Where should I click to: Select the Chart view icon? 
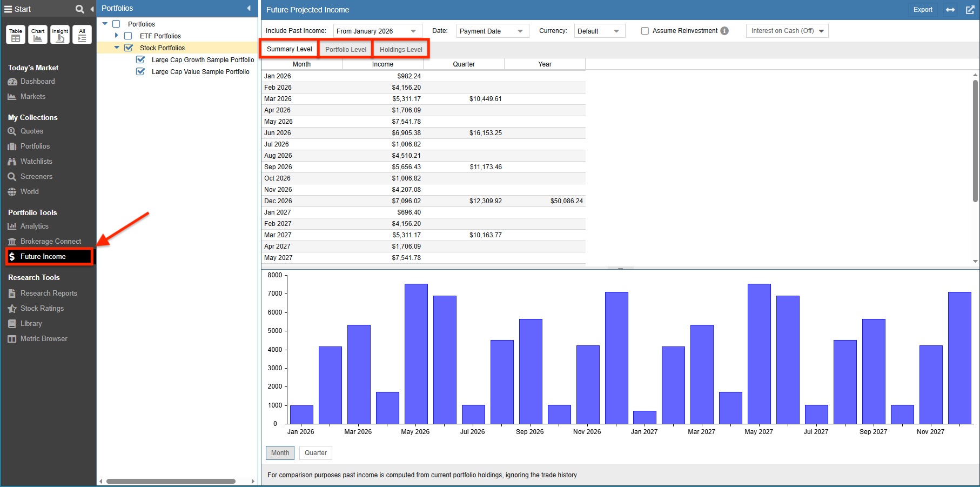(38, 35)
